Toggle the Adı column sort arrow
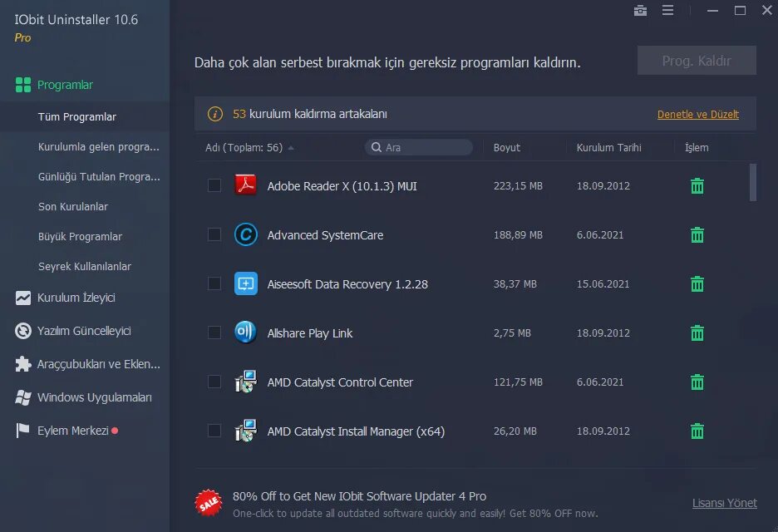The image size is (778, 532). tap(291, 148)
